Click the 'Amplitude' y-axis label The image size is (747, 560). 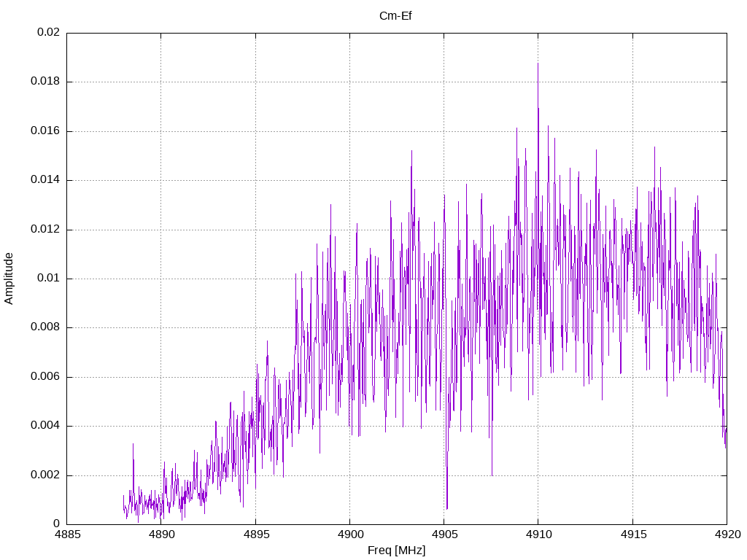[9, 279]
